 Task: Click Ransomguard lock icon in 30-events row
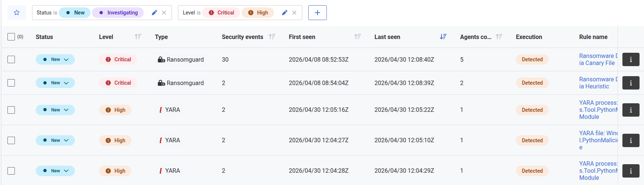[x=161, y=59]
